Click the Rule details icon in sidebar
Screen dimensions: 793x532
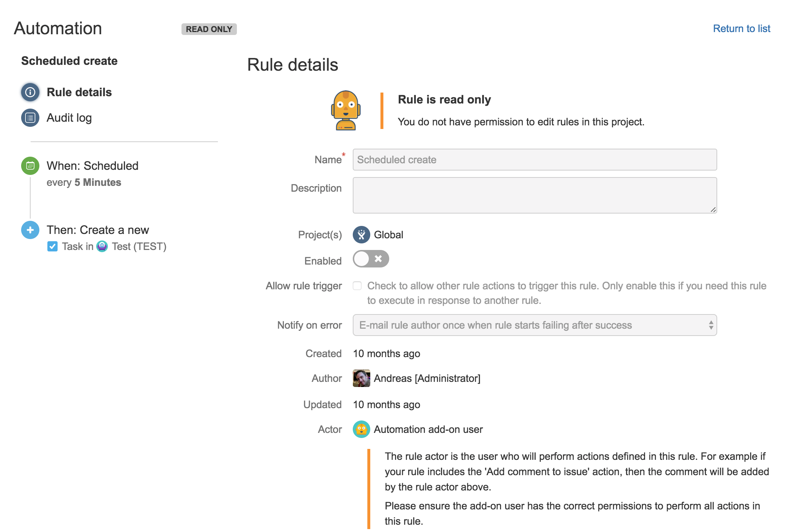(x=31, y=91)
